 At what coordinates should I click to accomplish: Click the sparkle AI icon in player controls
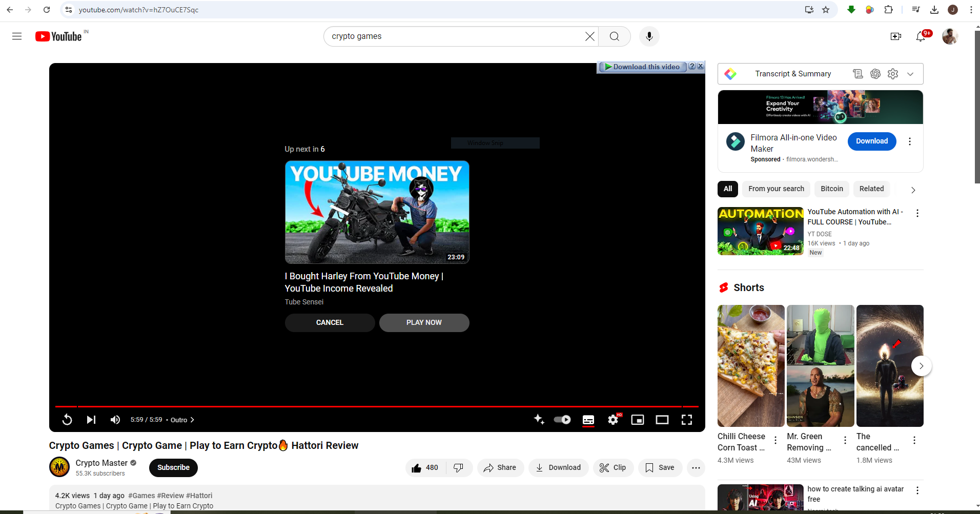(x=539, y=419)
